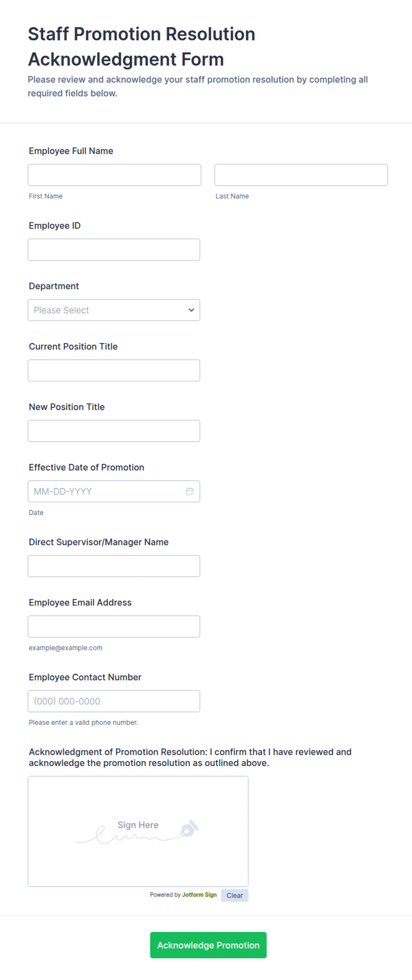Open the Jotform Sign link
This screenshot has height=980, width=412.
click(x=199, y=895)
